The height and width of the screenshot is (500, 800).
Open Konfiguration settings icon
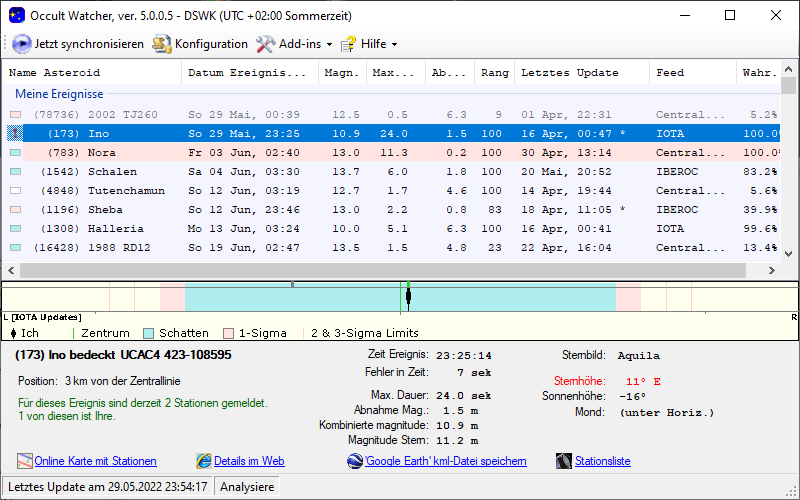click(x=162, y=44)
